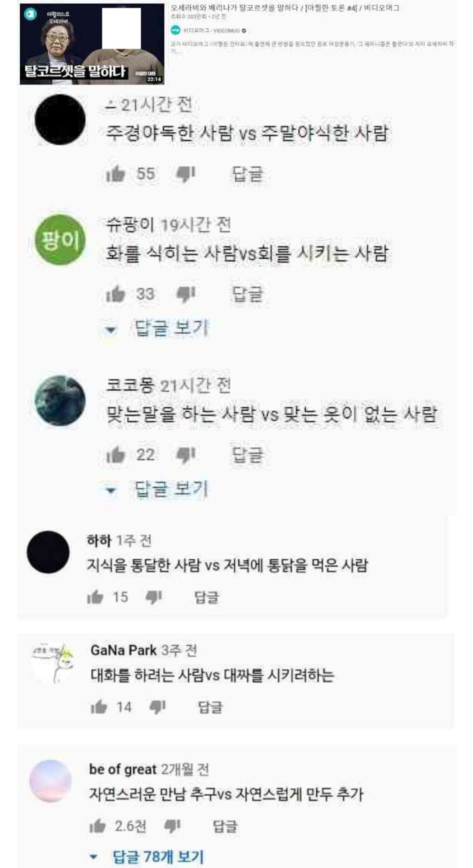Open the 탈코르셋을 말하다 video thumbnail
The image size is (473, 868).
coord(92,44)
